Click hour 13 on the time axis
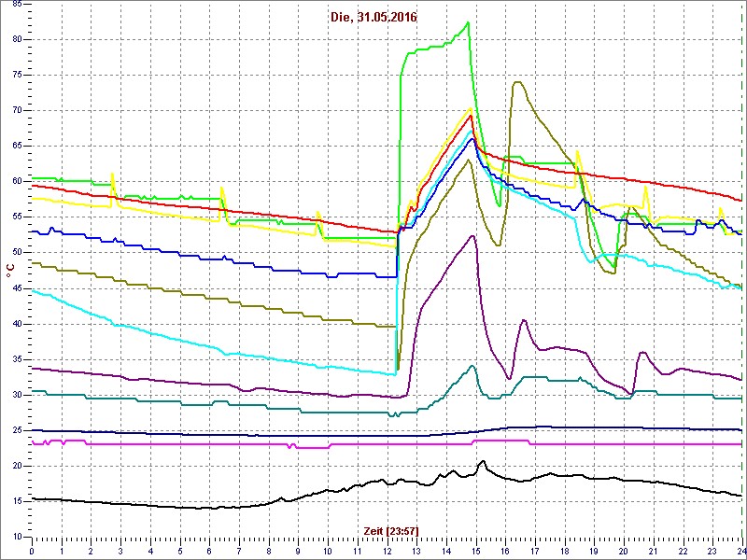The image size is (747, 560). [416, 552]
